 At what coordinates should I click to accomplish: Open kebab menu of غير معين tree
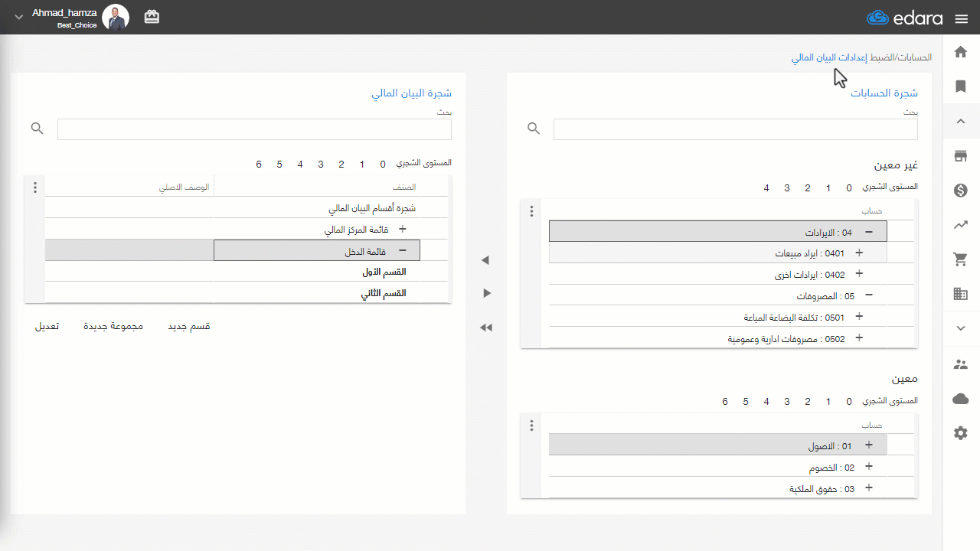pyautogui.click(x=531, y=212)
